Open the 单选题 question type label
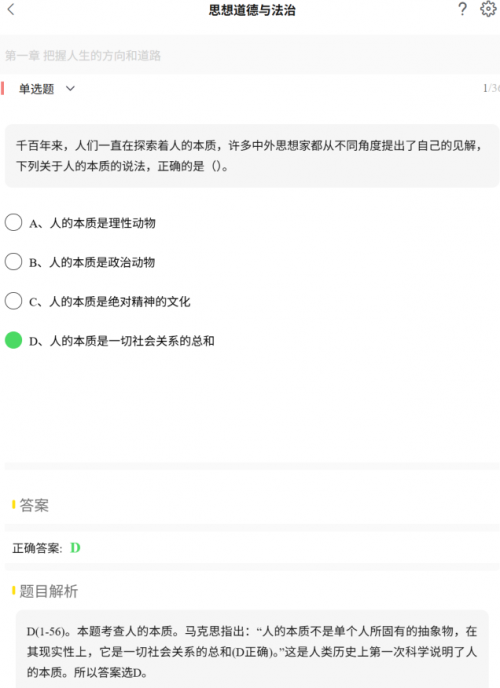Viewport: 500px width, 688px height. tap(36, 89)
